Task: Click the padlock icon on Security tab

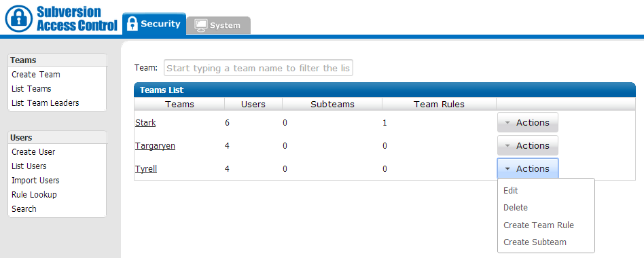Action: (x=132, y=23)
